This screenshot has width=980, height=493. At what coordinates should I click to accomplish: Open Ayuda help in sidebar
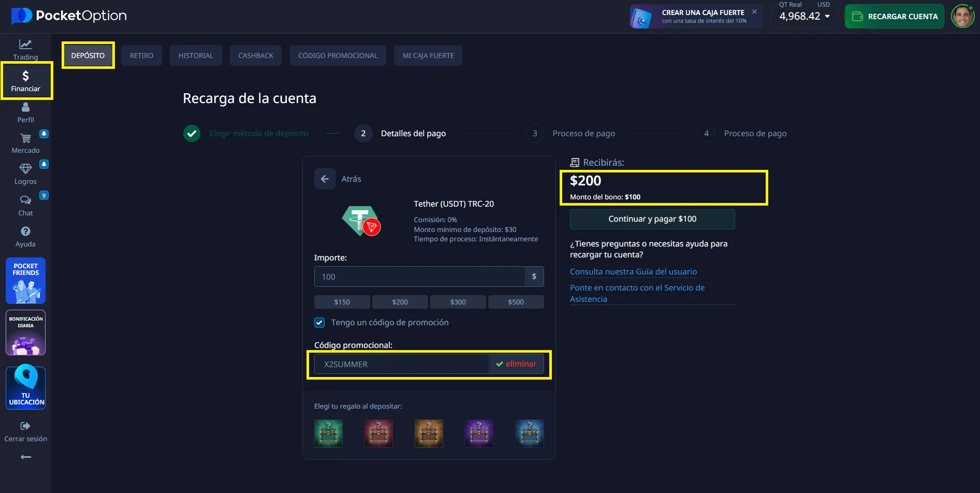[25, 237]
